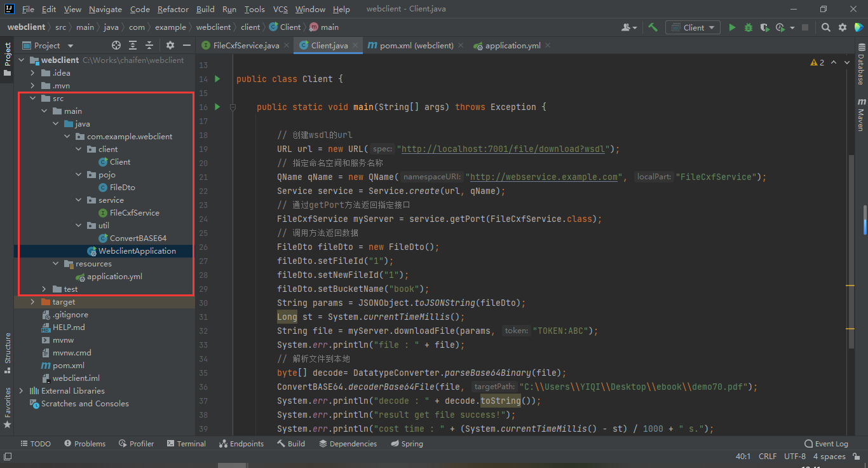Expand the .idea folder

pyautogui.click(x=32, y=73)
